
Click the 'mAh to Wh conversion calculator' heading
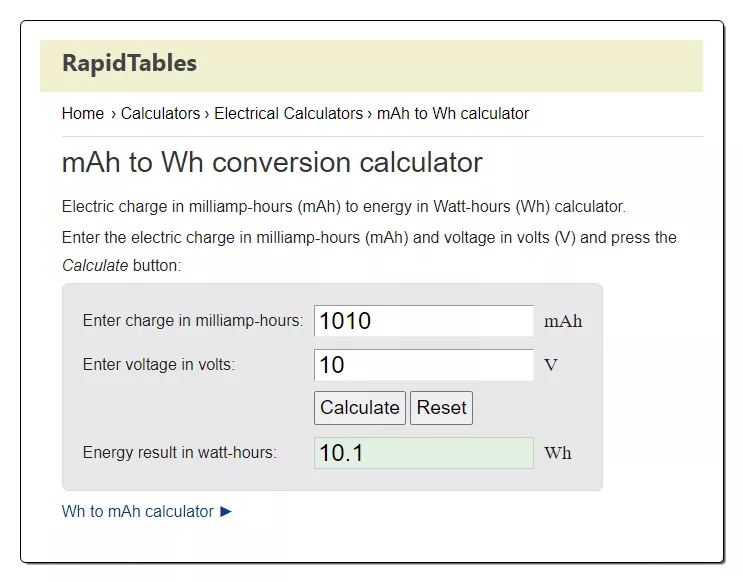coord(272,162)
